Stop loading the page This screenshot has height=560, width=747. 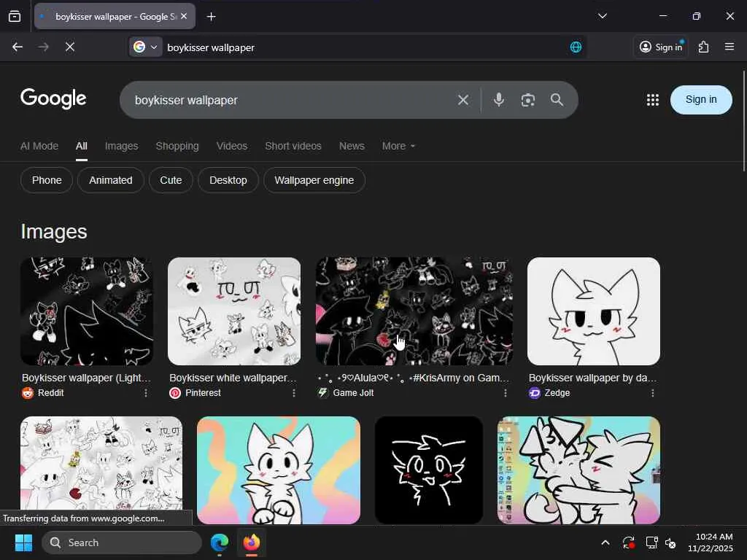69,47
